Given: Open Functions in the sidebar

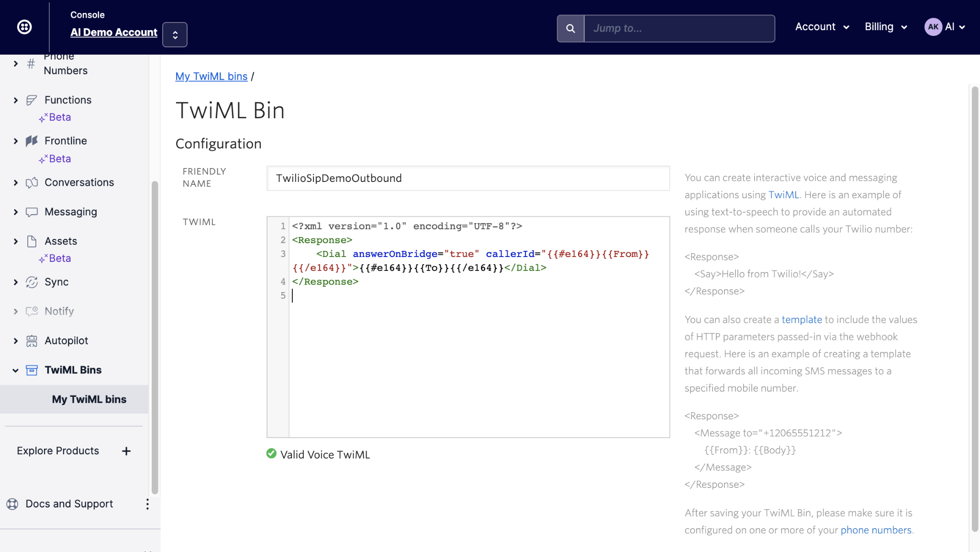Looking at the screenshot, I should 68,100.
